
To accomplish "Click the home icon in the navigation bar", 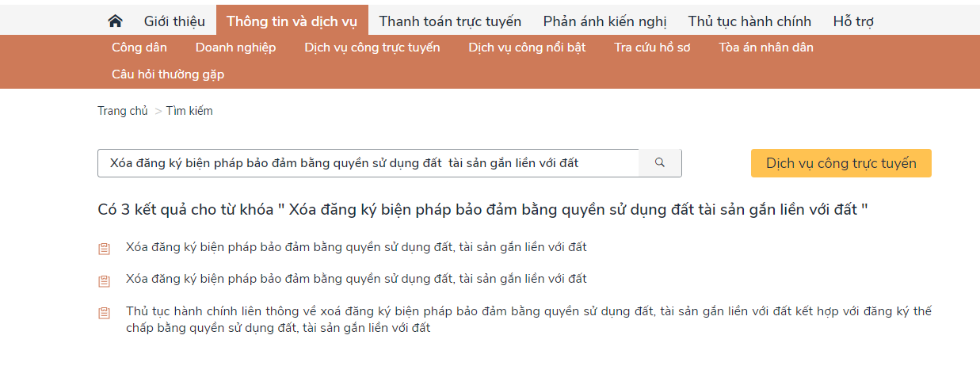I will pos(116,21).
